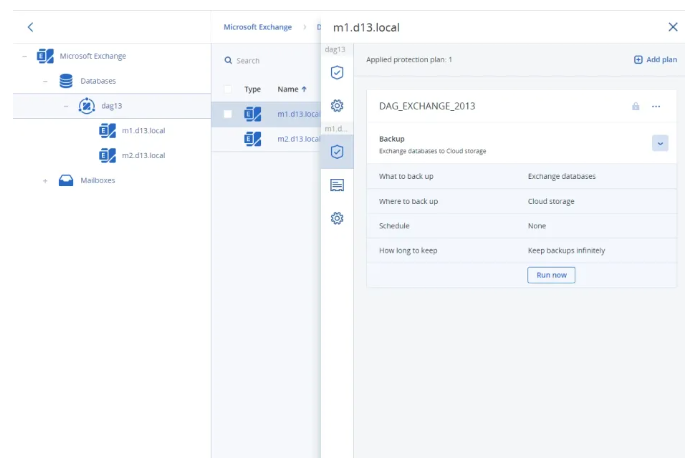Image resolution: width=691 pixels, height=462 pixels.
Task: Click the Add plan button
Action: [655, 60]
